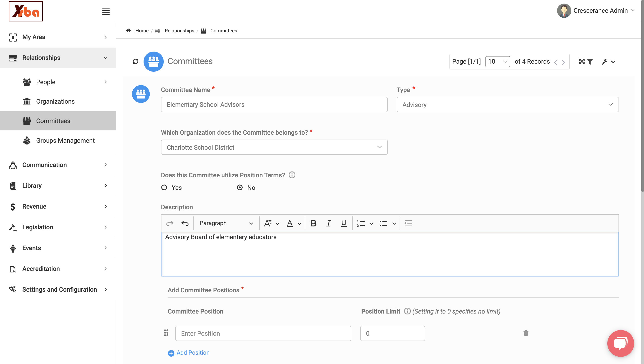Open the font size dropdown in editor

pyautogui.click(x=271, y=223)
